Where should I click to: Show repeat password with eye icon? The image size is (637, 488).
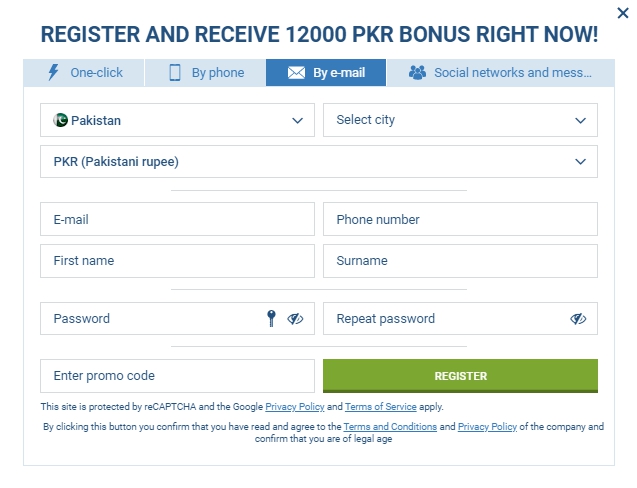click(x=578, y=319)
